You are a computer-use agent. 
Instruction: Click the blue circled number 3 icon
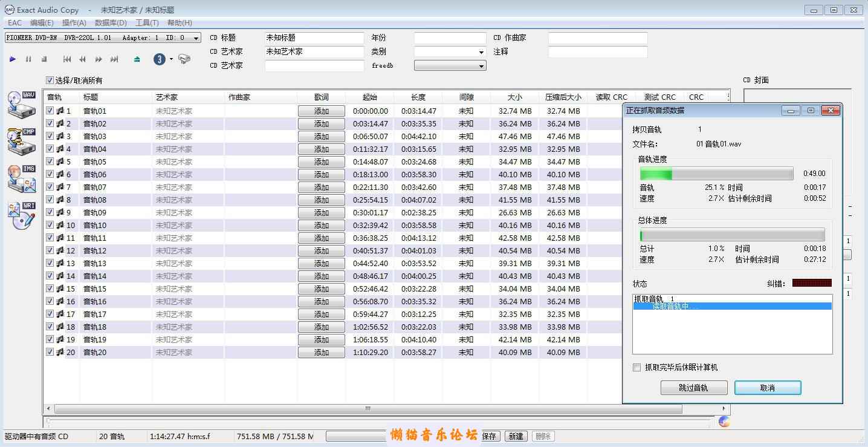pos(160,59)
